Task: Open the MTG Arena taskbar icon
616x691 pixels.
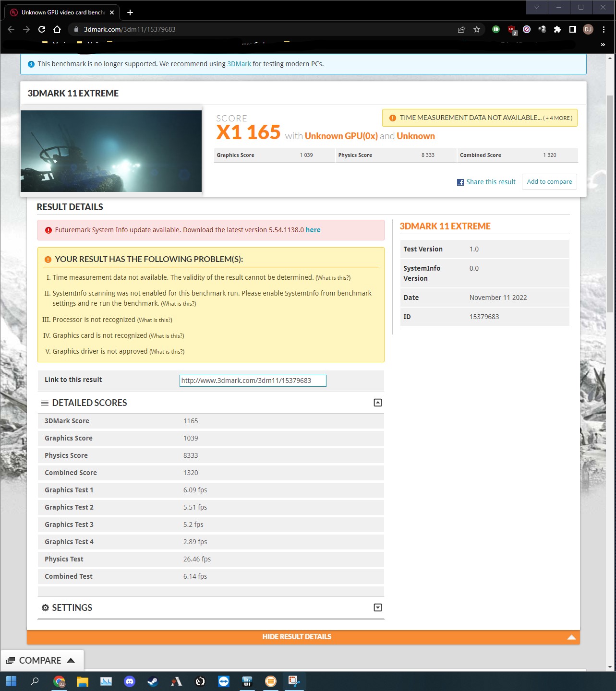Action: 177,681
